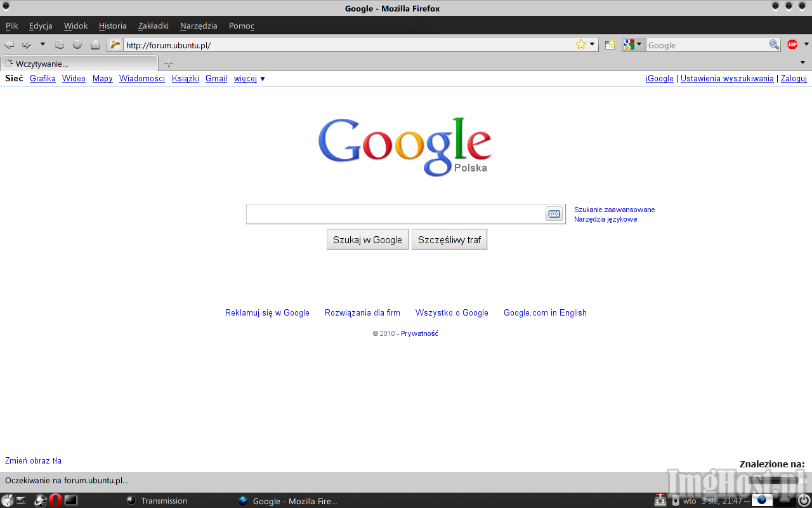812x508 pixels.
Task: Click the magnifier search icon in toolbar
Action: click(774, 44)
